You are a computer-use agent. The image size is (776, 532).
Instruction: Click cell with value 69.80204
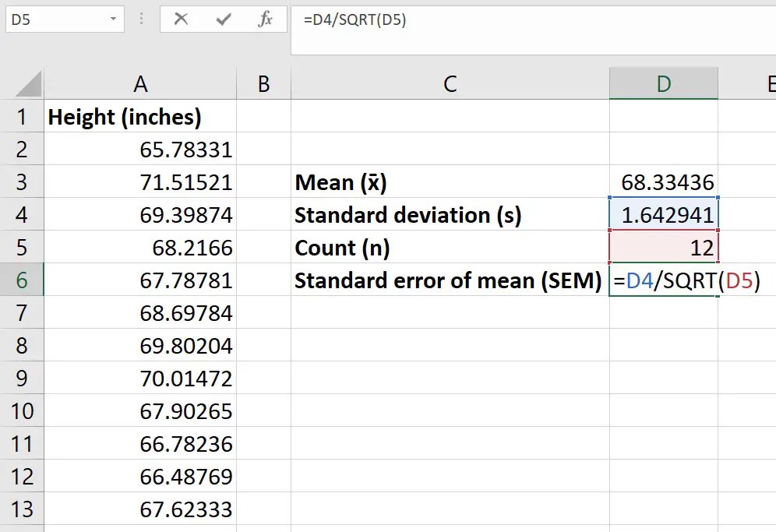click(140, 345)
